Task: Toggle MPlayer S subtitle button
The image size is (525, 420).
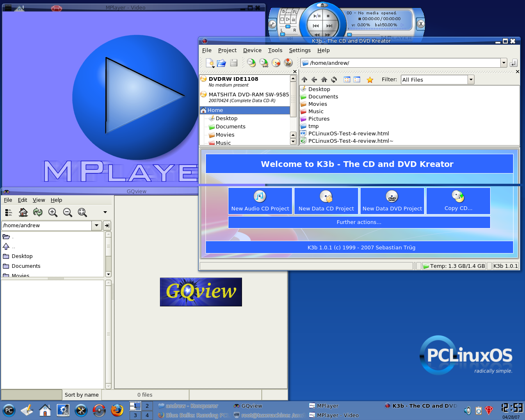Action: click(x=283, y=11)
